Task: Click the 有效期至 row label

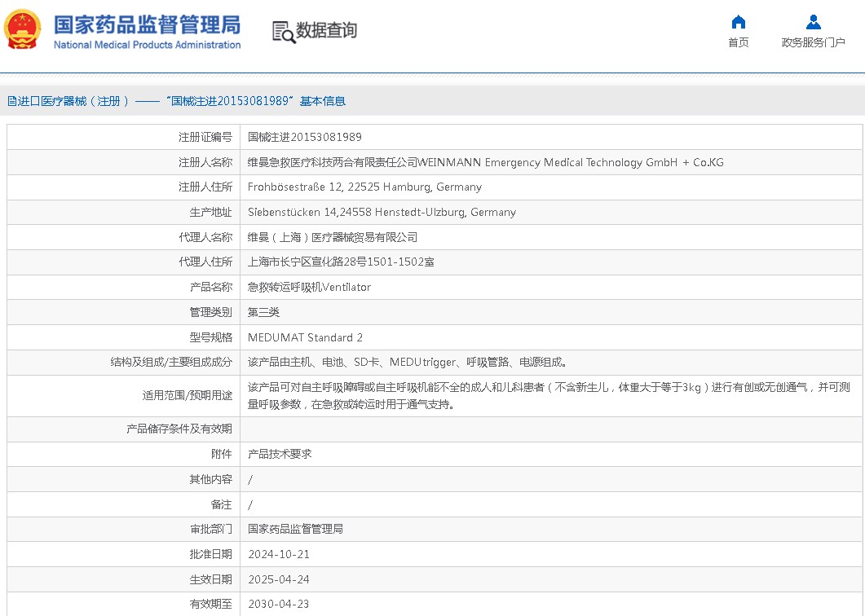Action: 210,604
